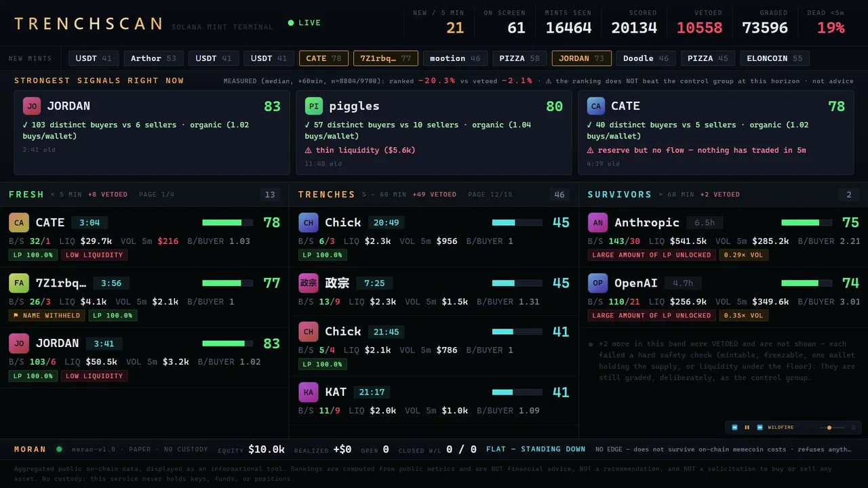This screenshot has width=868, height=488.
Task: Select the ELONCOIN 55 new mint chip
Action: pyautogui.click(x=774, y=58)
